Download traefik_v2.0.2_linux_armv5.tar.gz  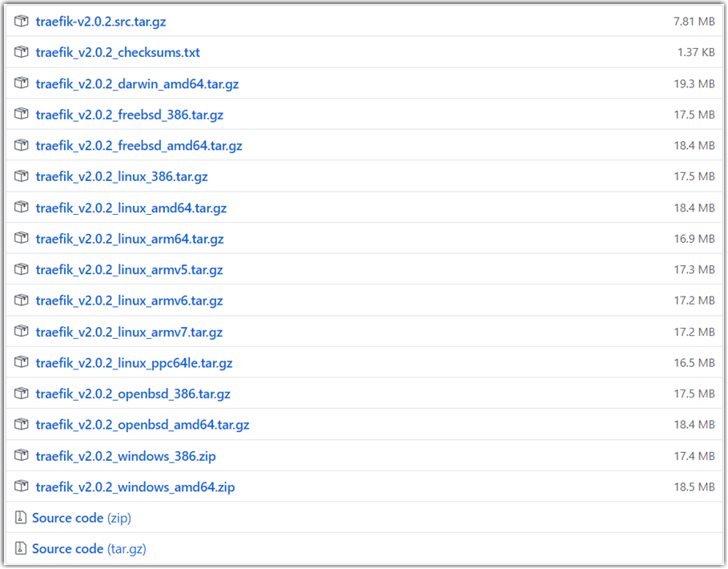pos(129,270)
